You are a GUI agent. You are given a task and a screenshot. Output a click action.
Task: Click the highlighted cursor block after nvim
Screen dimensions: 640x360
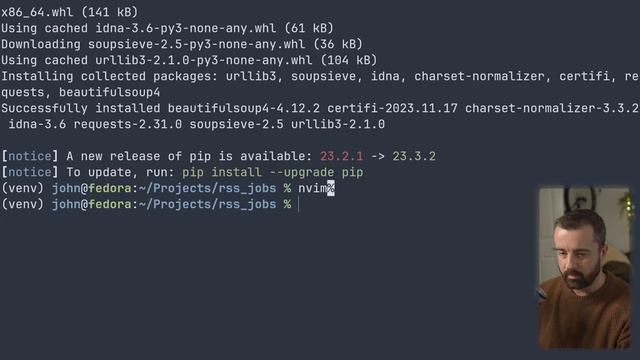click(331, 189)
